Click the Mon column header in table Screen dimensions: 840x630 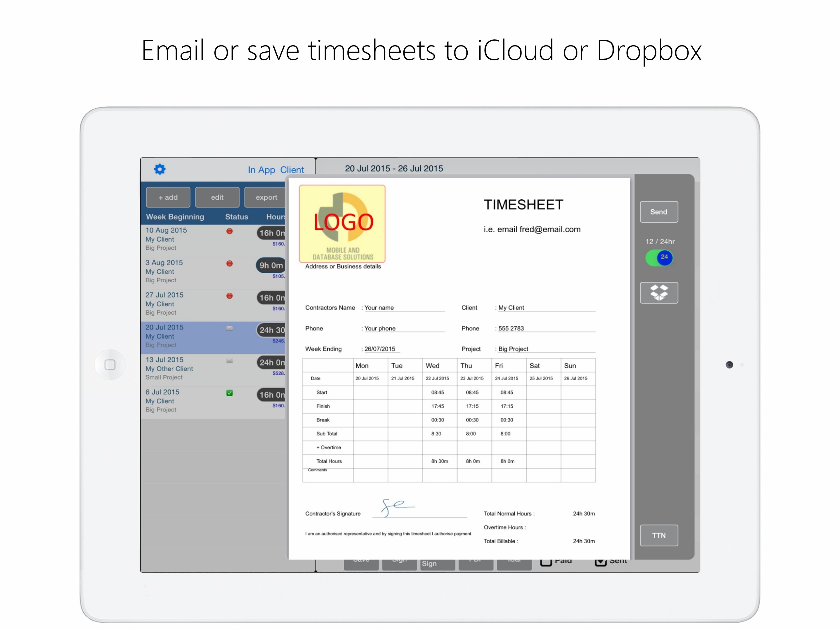tap(362, 365)
